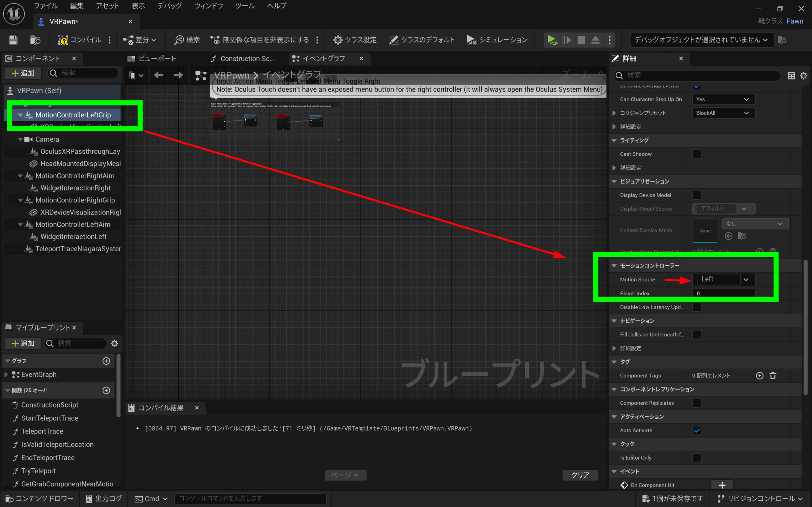Enable the Cast Shadow checkbox

pyautogui.click(x=697, y=154)
